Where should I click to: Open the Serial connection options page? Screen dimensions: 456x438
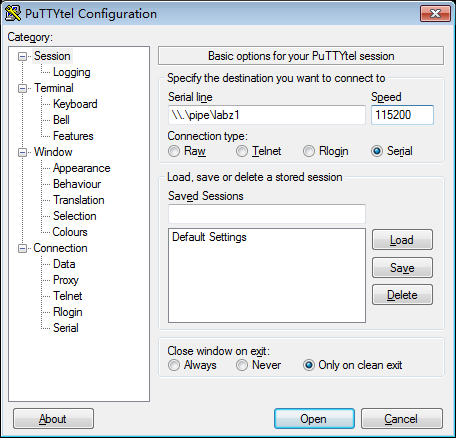[x=66, y=328]
